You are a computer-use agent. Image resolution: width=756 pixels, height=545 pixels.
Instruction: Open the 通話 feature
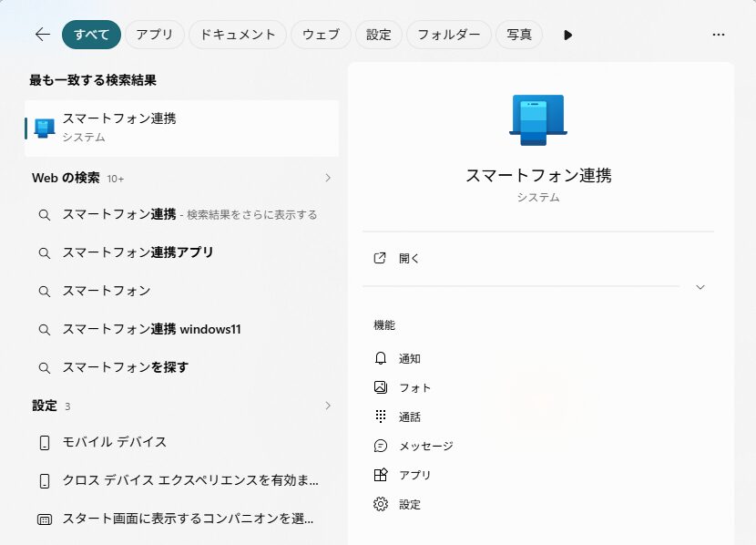click(410, 417)
